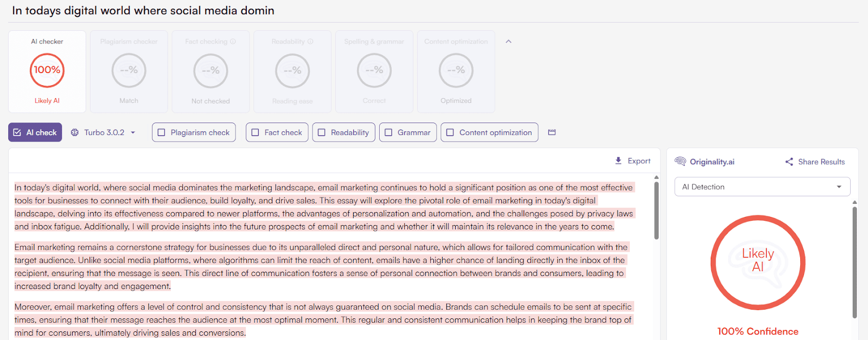This screenshot has width=868, height=340.
Task: Click the Share Results link
Action: (x=820, y=161)
